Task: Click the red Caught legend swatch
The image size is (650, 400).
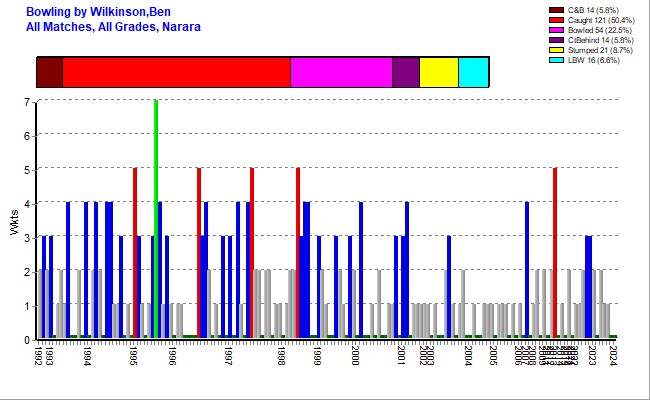Action: [x=557, y=21]
